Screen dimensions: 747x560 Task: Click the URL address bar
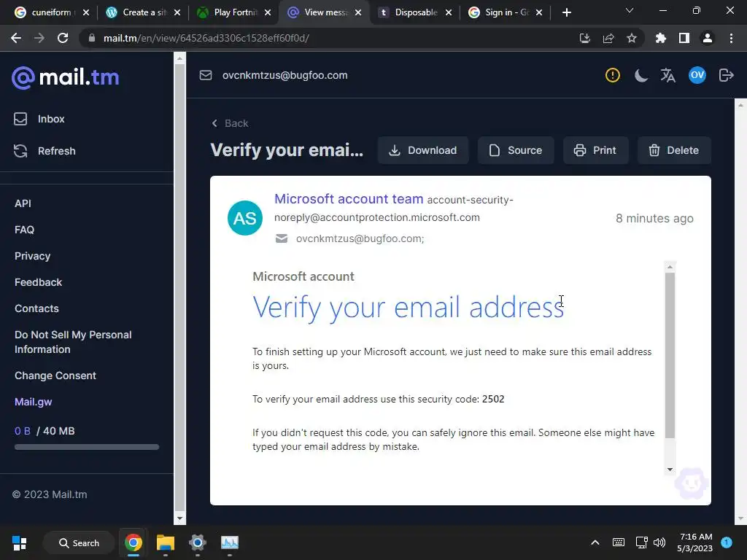point(329,38)
